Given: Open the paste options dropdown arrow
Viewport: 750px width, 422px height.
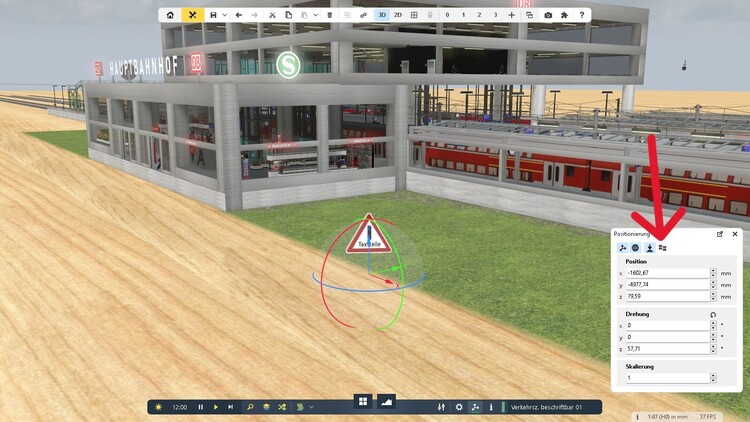Looking at the screenshot, I should tap(315, 15).
